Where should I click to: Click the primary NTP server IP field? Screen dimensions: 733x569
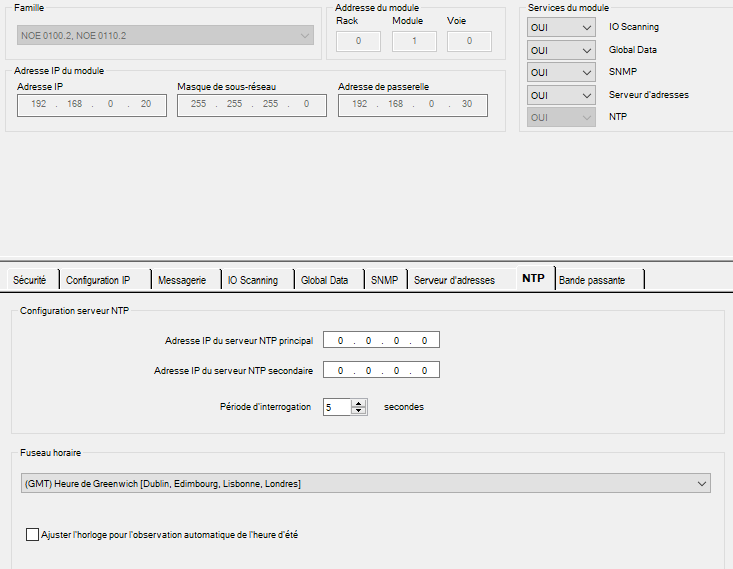click(x=382, y=341)
